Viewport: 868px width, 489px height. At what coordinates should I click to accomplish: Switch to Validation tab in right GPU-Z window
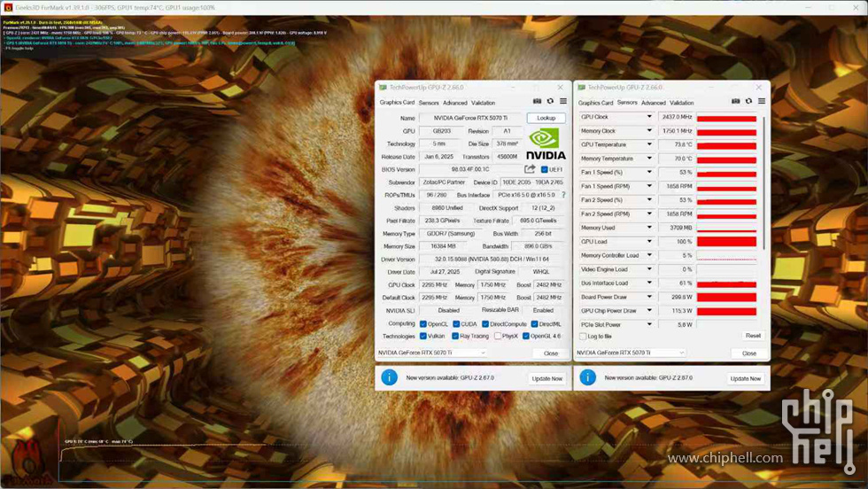(682, 103)
